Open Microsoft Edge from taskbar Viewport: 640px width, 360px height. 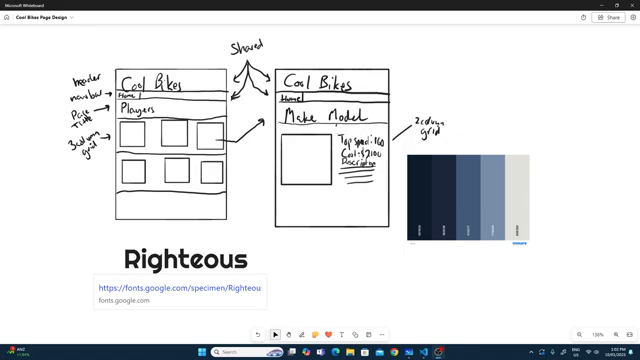[x=336, y=352]
